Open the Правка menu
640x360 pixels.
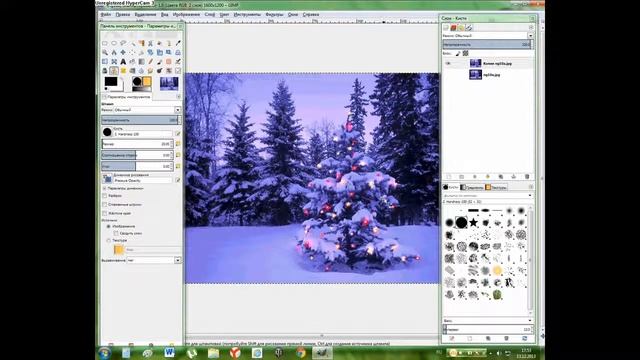pos(122,14)
